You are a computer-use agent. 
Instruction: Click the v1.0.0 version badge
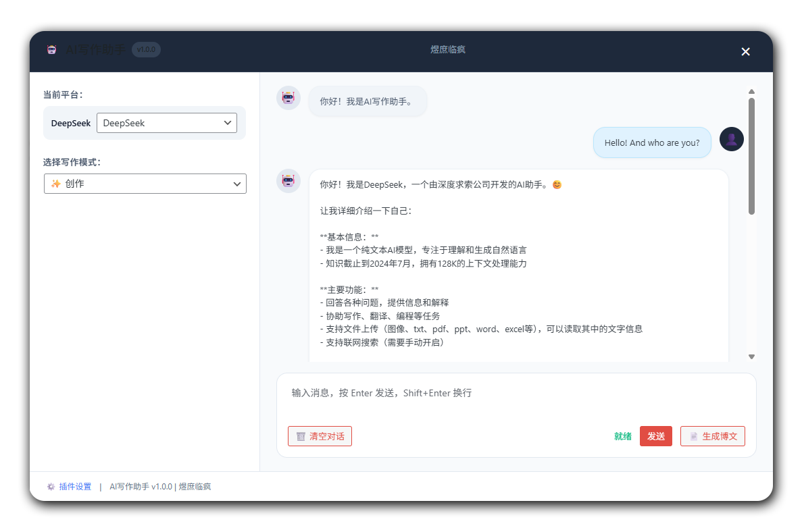click(x=147, y=49)
